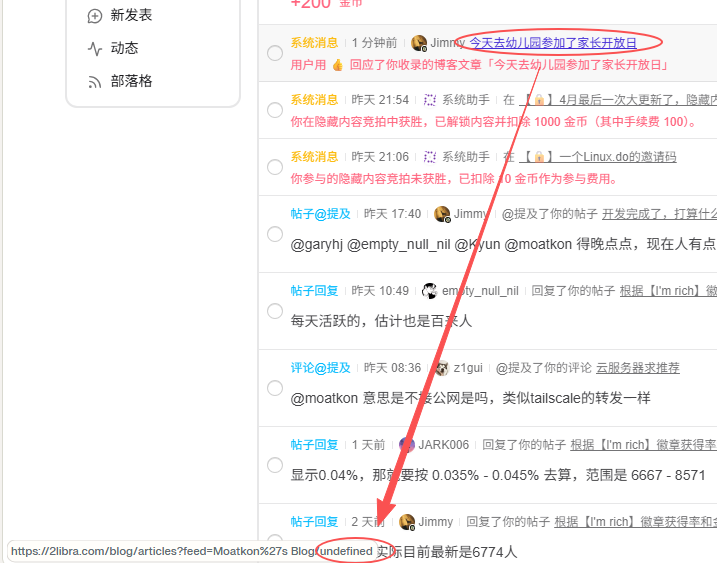Mark the 昨天 17:40 帖子@提及 notification circle
Viewport: 717px width, 563px height.
tap(275, 233)
